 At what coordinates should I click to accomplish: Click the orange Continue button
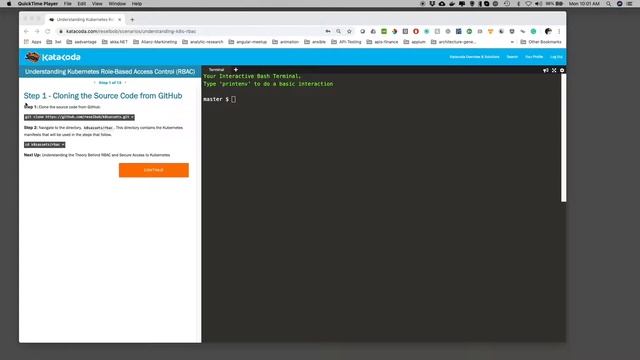154,170
